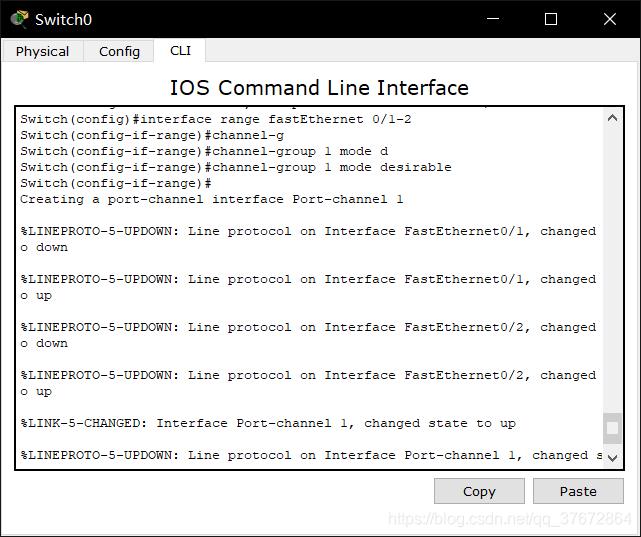This screenshot has height=537, width=641.
Task: Click the 'IOS Command Line Interface' heading
Action: pos(319,88)
